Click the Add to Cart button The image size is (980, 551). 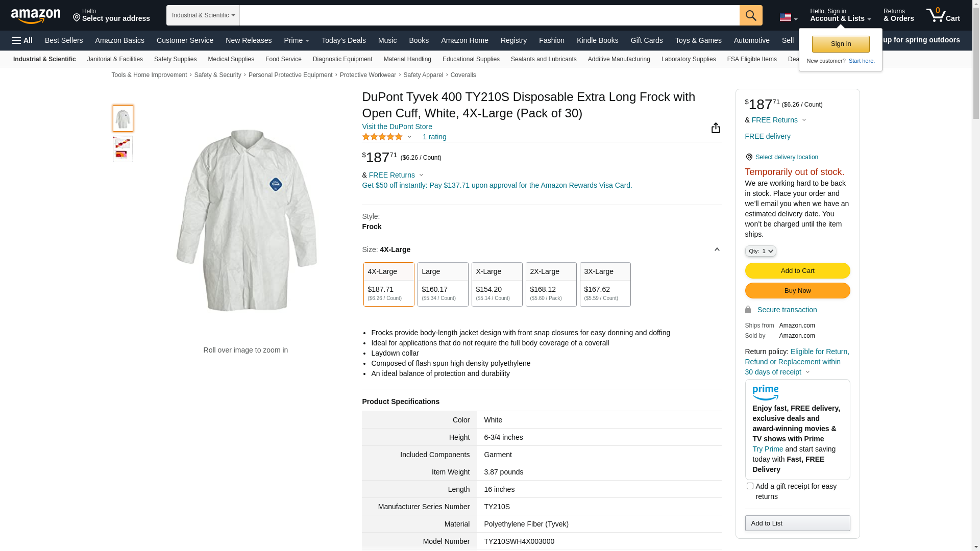(x=797, y=271)
